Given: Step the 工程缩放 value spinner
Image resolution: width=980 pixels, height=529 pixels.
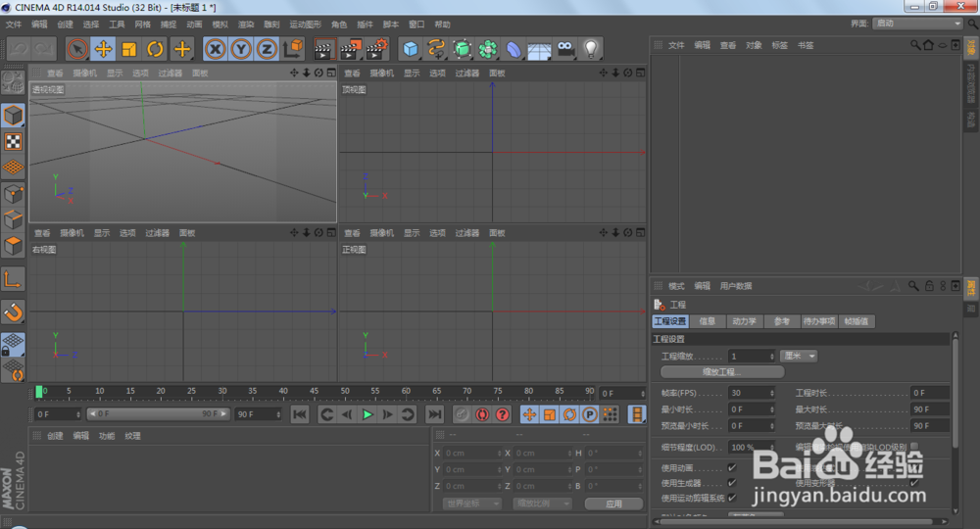Looking at the screenshot, I should coord(772,356).
